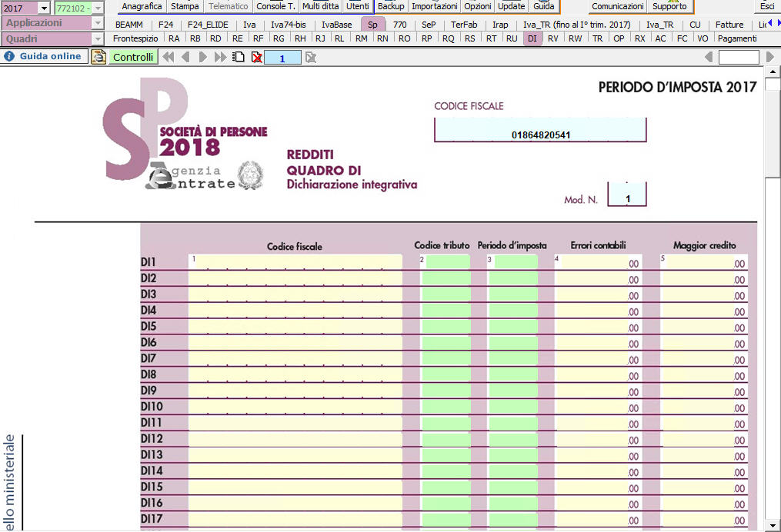Exit with the Esci button
The height and width of the screenshot is (532, 781).
(767, 6)
